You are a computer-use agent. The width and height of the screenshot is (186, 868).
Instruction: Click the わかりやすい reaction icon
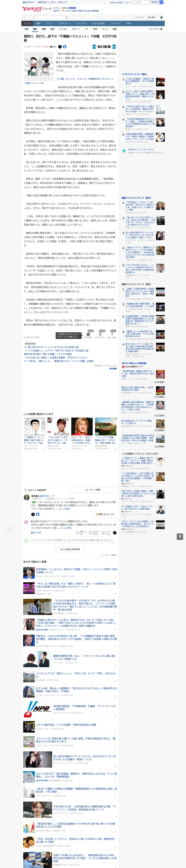pyautogui.click(x=100, y=334)
